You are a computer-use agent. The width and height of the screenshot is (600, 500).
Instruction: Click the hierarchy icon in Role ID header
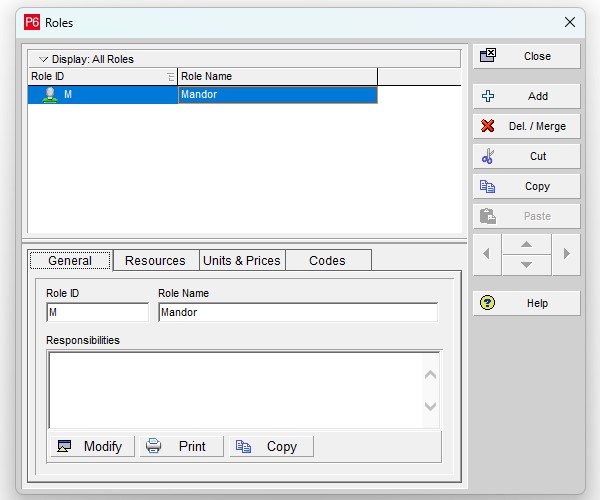click(x=171, y=77)
